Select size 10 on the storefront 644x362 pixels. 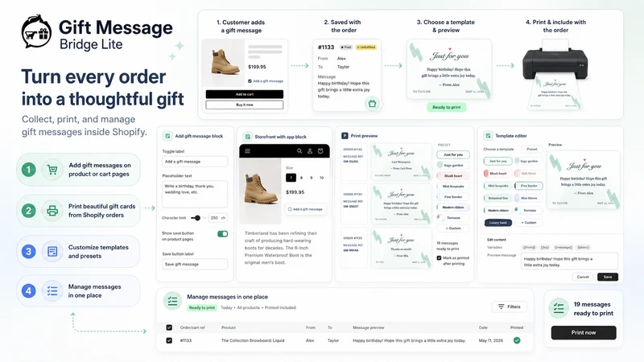pyautogui.click(x=321, y=178)
